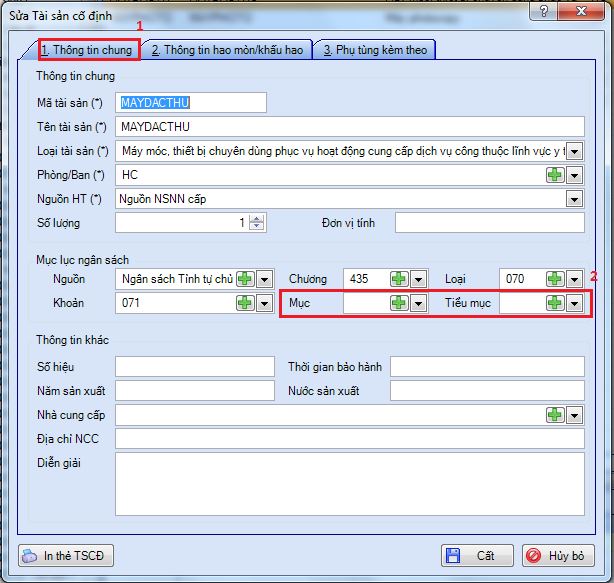The height and width of the screenshot is (583, 614).
Task: Add new Nhà cung cấp plus icon
Action: point(555,415)
